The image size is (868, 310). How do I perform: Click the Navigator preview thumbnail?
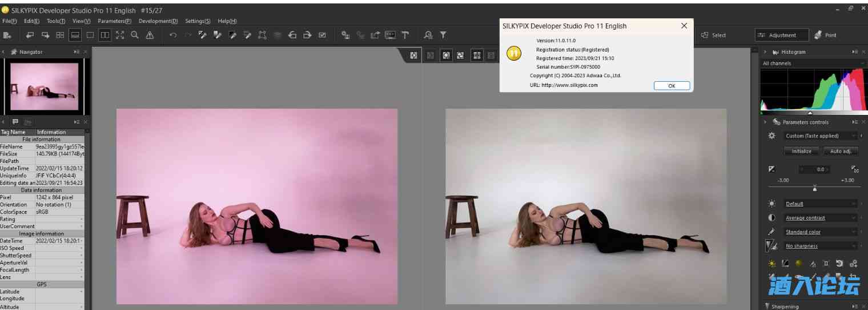(44, 86)
